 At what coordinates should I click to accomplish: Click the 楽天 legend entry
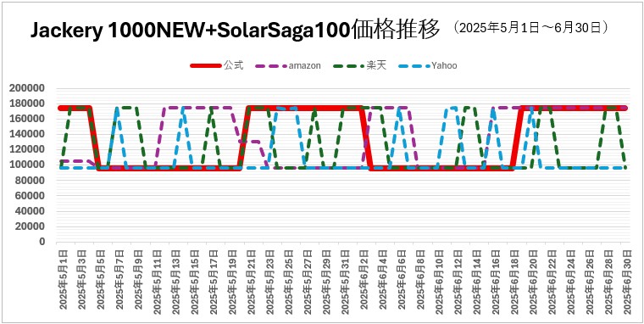click(359, 66)
